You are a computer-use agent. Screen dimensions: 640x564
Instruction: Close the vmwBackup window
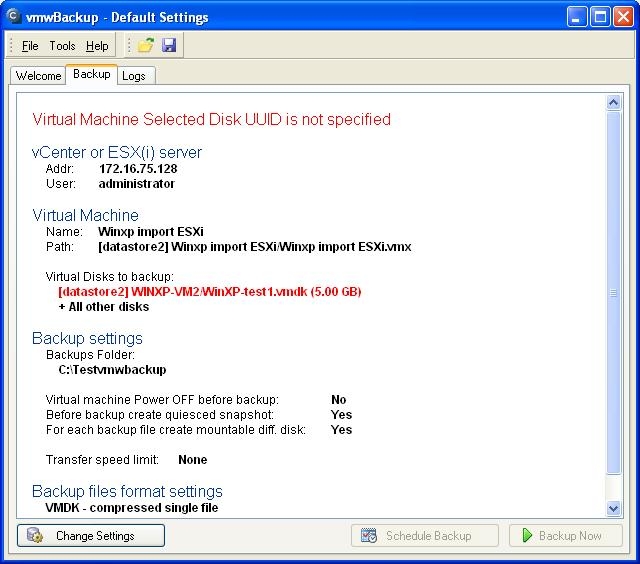pyautogui.click(x=623, y=17)
